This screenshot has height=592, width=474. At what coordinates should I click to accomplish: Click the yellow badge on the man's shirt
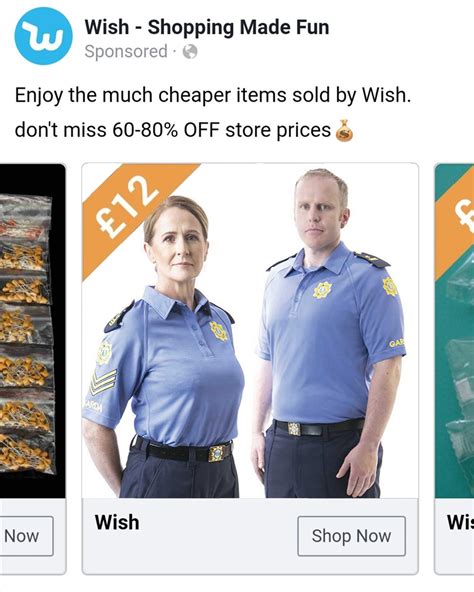pos(322,290)
